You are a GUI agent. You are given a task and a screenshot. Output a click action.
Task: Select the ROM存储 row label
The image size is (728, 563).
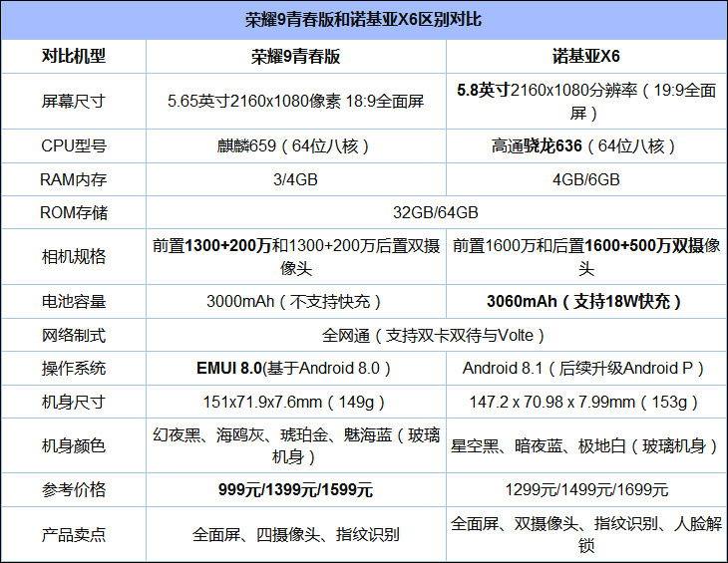pyautogui.click(x=74, y=212)
